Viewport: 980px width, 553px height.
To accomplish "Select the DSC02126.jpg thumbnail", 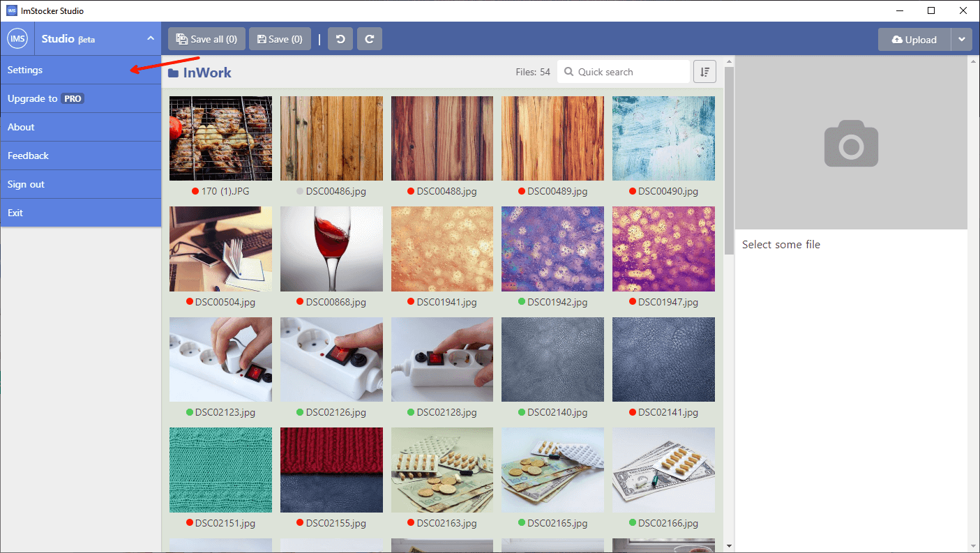I will coord(331,360).
